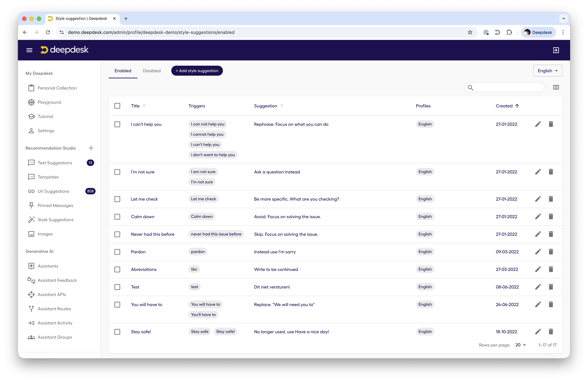
Task: Open Text Suggestions in sidebar
Action: pos(55,163)
